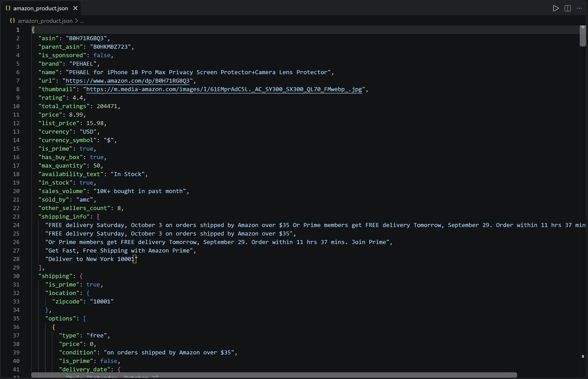Select the amazon_product.json editor tab

[x=41, y=8]
